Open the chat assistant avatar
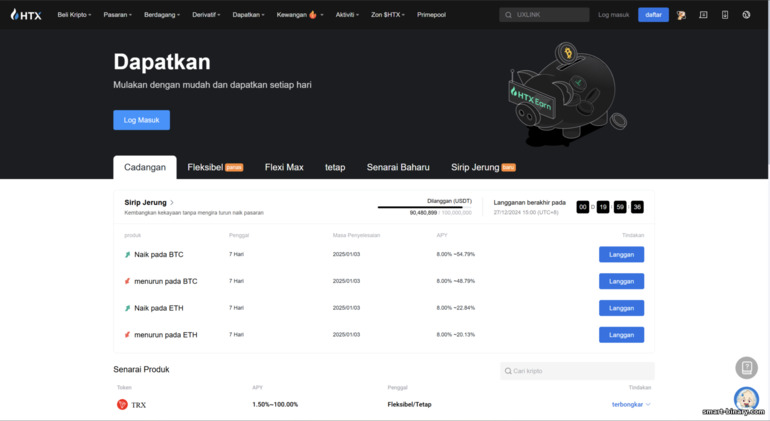The width and height of the screenshot is (770, 421). (x=746, y=398)
